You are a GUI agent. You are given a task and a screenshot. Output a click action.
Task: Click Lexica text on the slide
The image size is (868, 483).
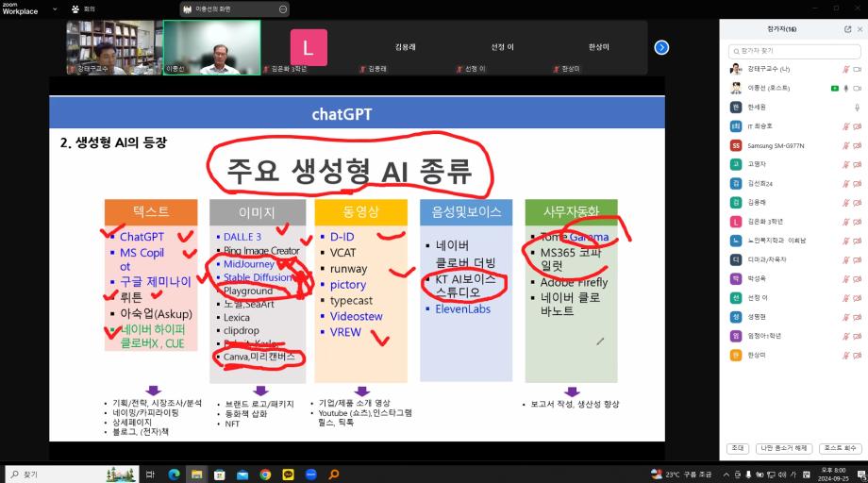coord(237,318)
